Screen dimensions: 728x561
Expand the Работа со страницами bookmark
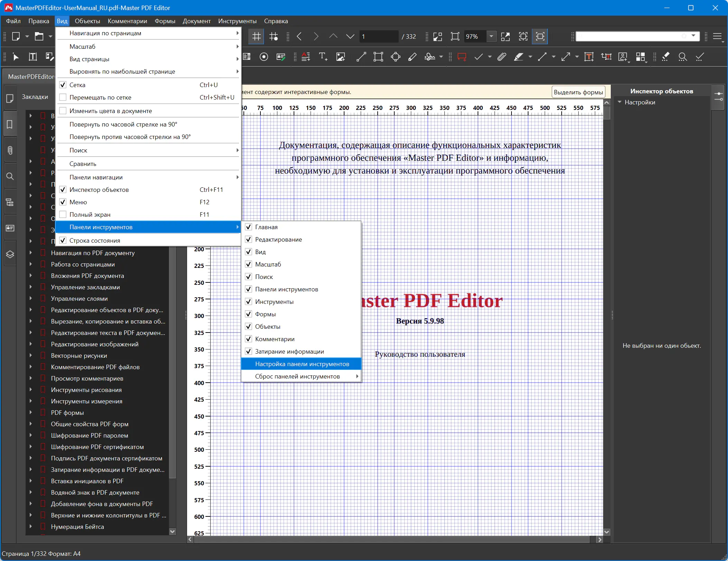pos(30,264)
